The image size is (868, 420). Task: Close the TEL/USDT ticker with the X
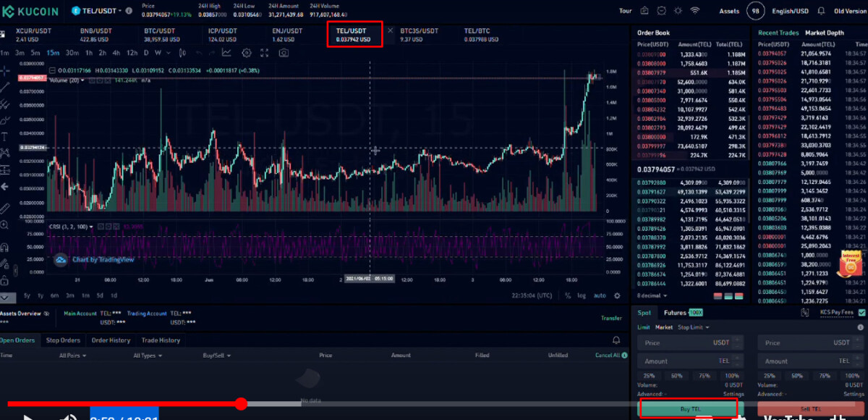(x=391, y=31)
